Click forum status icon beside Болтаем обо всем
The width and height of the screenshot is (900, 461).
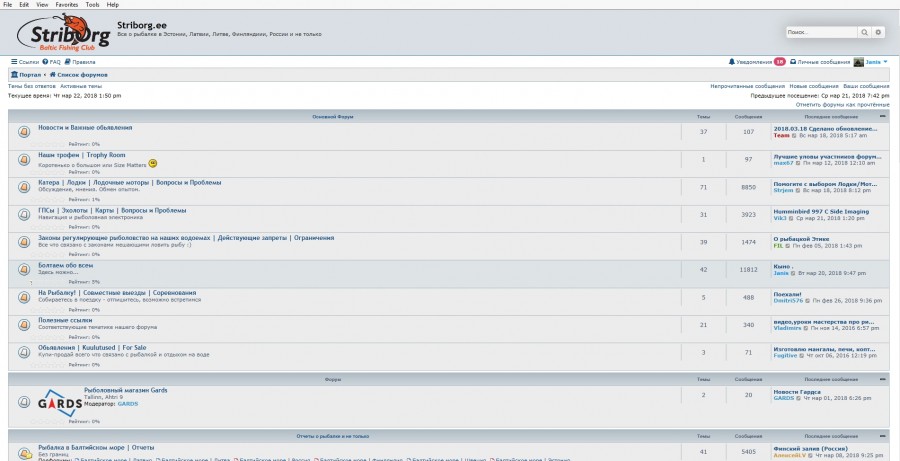coord(23,269)
